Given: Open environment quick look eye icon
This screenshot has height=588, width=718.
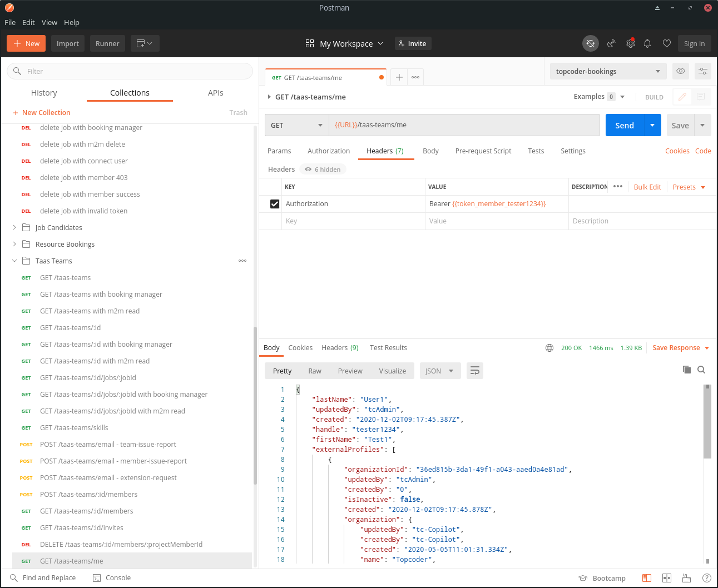Looking at the screenshot, I should click(681, 71).
